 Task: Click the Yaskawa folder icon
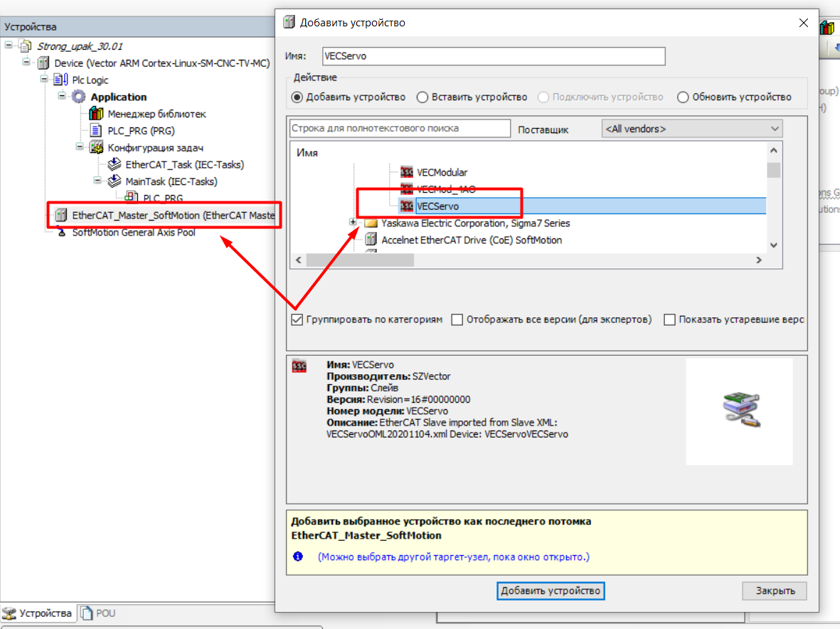[371, 223]
